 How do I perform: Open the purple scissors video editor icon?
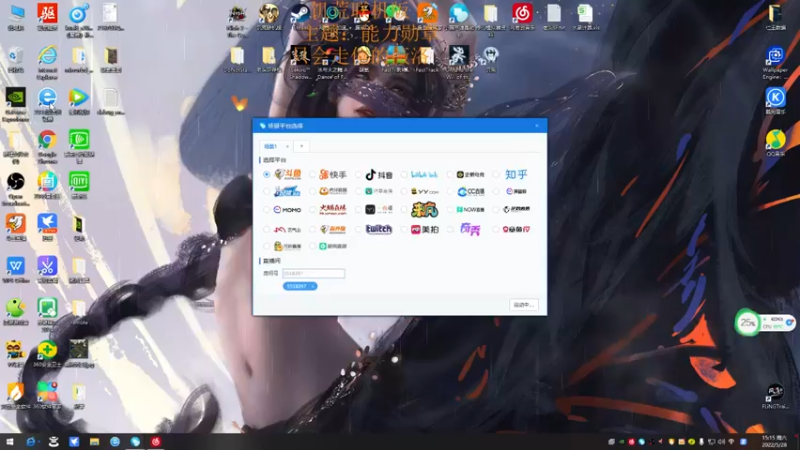click(x=47, y=269)
